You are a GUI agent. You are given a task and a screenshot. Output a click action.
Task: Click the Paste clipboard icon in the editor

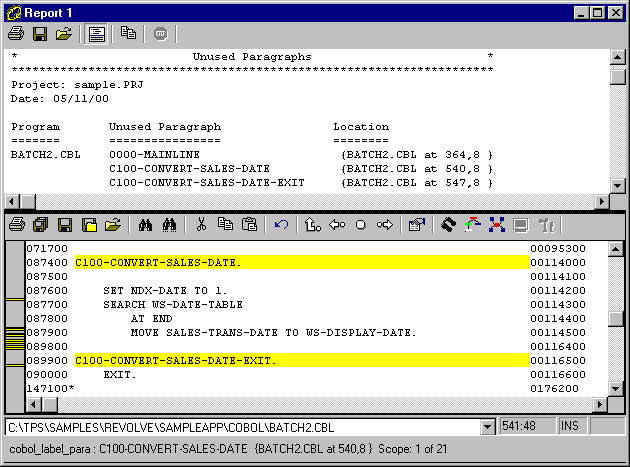[250, 224]
